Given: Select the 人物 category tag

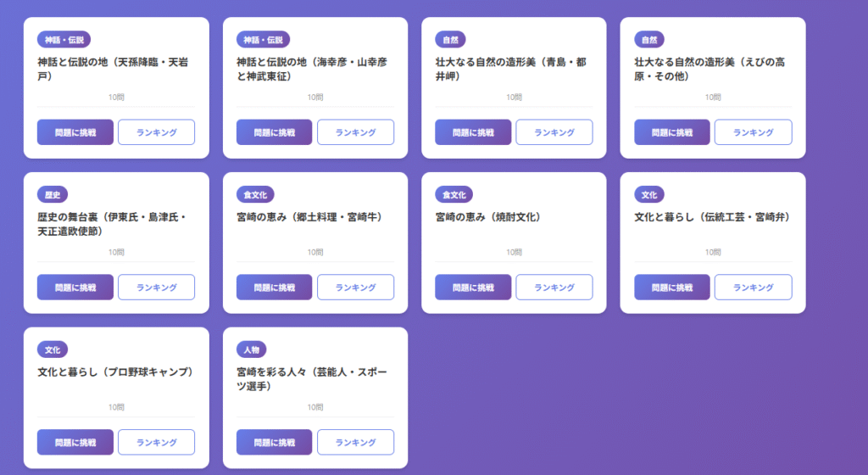Looking at the screenshot, I should [x=251, y=349].
